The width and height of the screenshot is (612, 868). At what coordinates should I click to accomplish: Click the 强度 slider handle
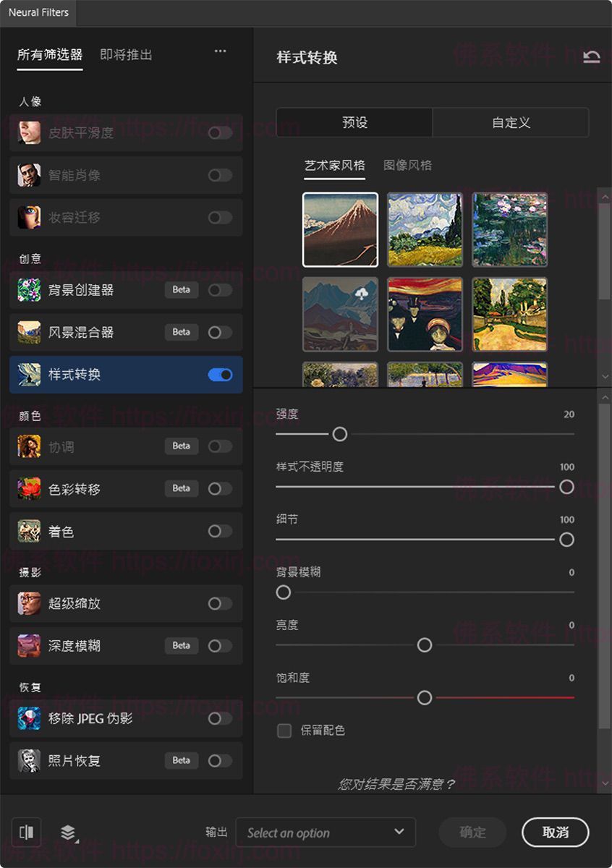tap(340, 434)
